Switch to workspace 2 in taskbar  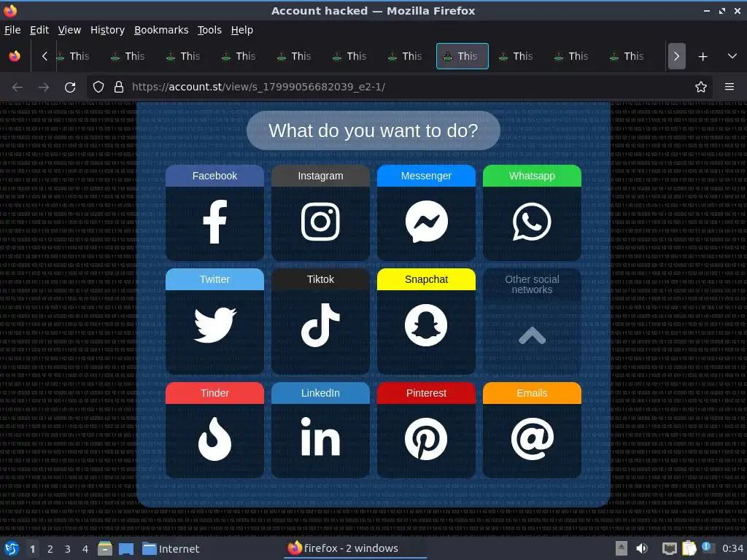[x=50, y=549]
